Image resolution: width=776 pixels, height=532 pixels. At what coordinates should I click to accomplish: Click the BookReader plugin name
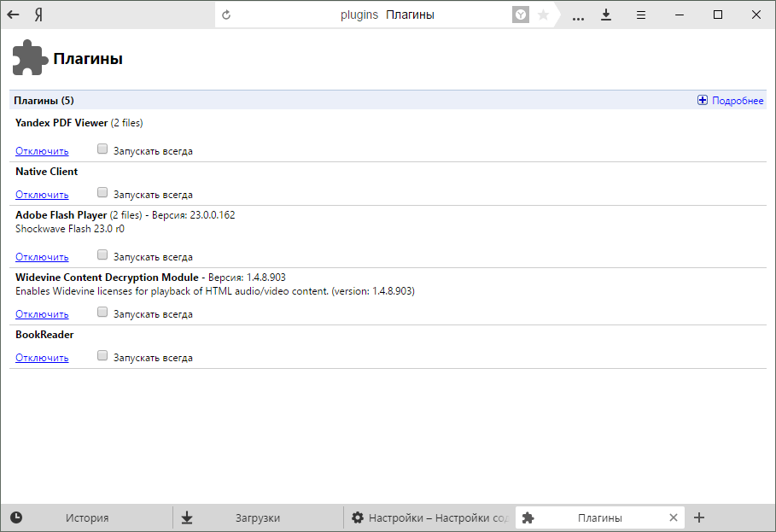coord(44,335)
